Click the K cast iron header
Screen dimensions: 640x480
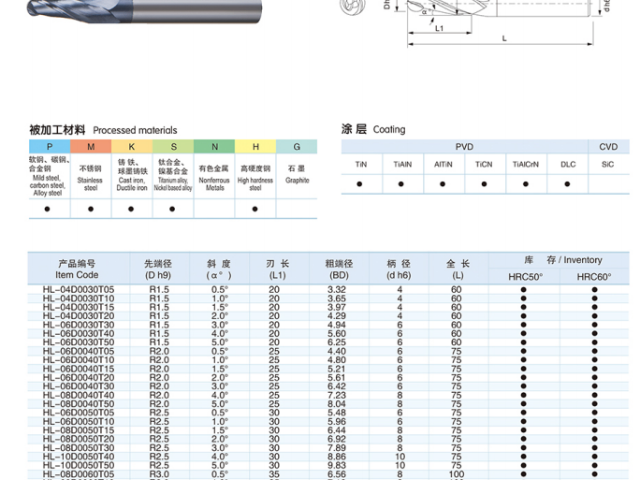tap(131, 147)
